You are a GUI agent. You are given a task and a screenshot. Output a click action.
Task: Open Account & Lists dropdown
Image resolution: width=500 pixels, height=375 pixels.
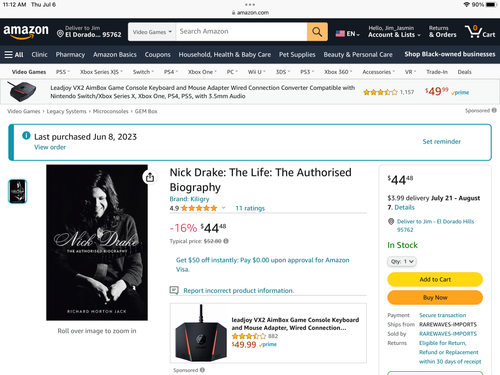[394, 32]
